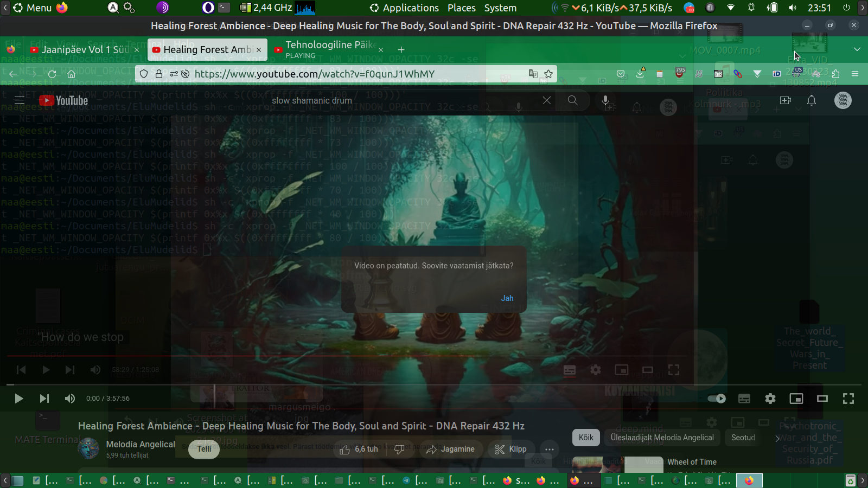Bookmark this page with the star icon

pos(548,74)
